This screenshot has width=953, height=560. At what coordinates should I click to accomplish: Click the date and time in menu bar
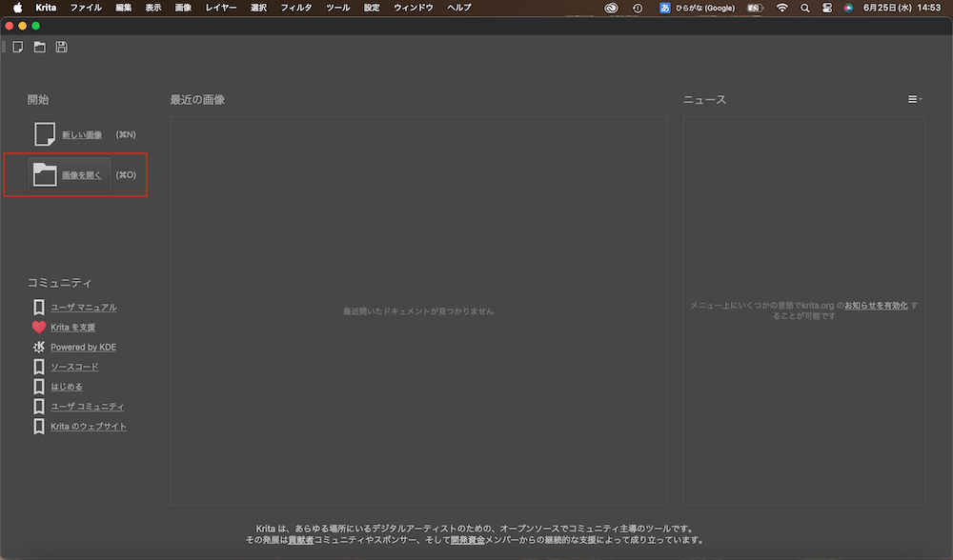coord(902,8)
